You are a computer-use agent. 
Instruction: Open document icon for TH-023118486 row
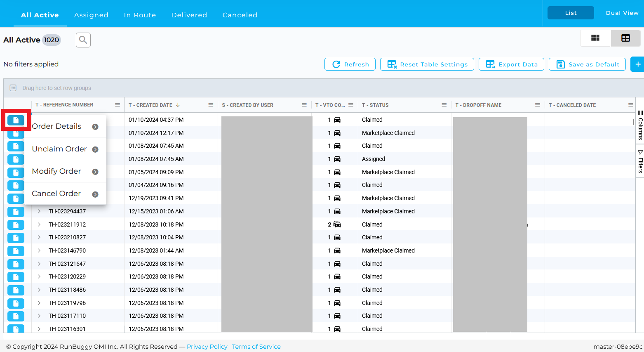click(x=16, y=290)
